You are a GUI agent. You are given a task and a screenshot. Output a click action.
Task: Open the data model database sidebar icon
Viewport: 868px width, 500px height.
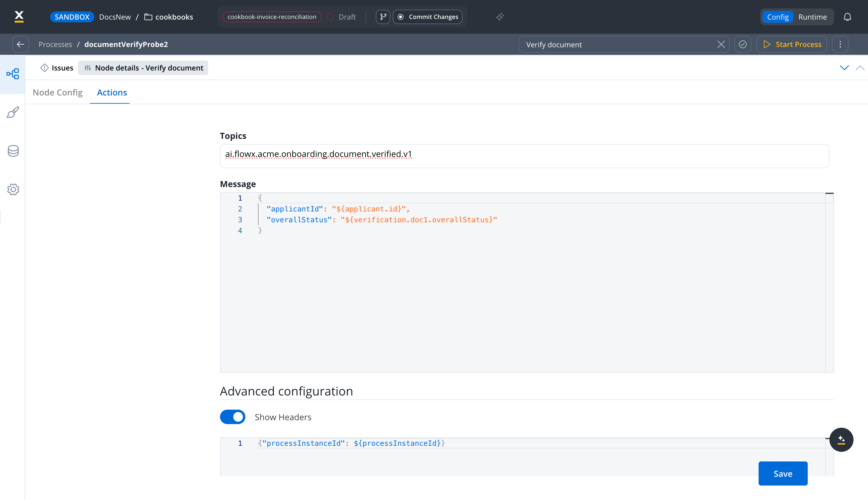point(13,151)
